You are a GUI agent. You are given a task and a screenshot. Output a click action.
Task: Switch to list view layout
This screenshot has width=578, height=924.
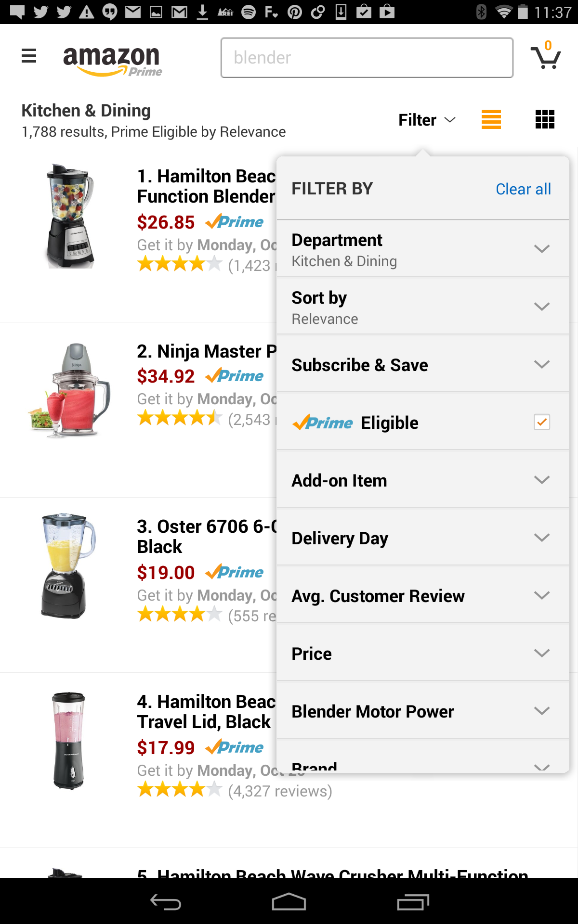pos(491,119)
